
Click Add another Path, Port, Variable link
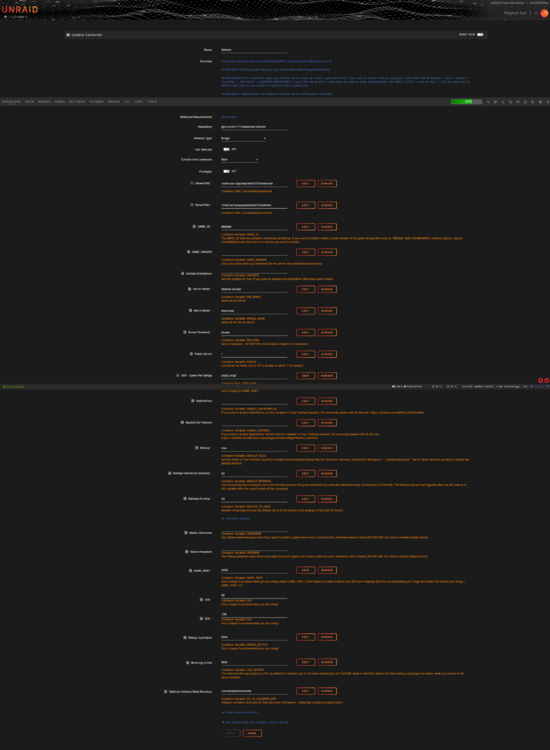click(x=255, y=722)
